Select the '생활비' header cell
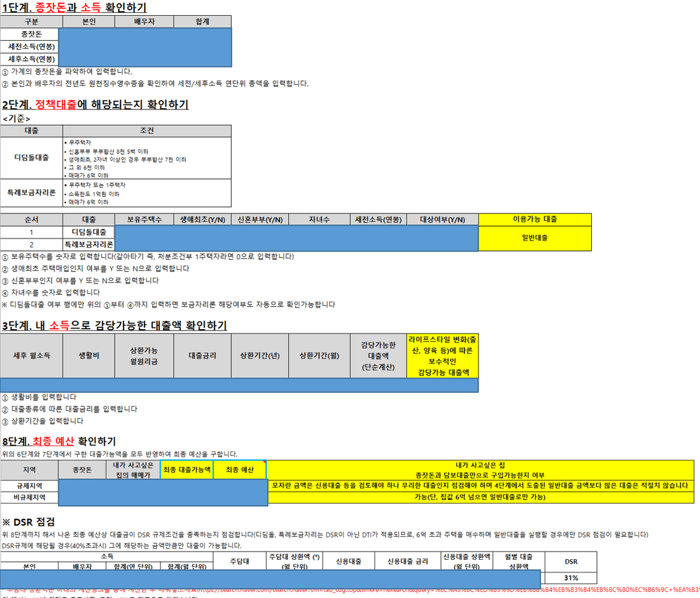The width and height of the screenshot is (700, 598). [x=89, y=356]
